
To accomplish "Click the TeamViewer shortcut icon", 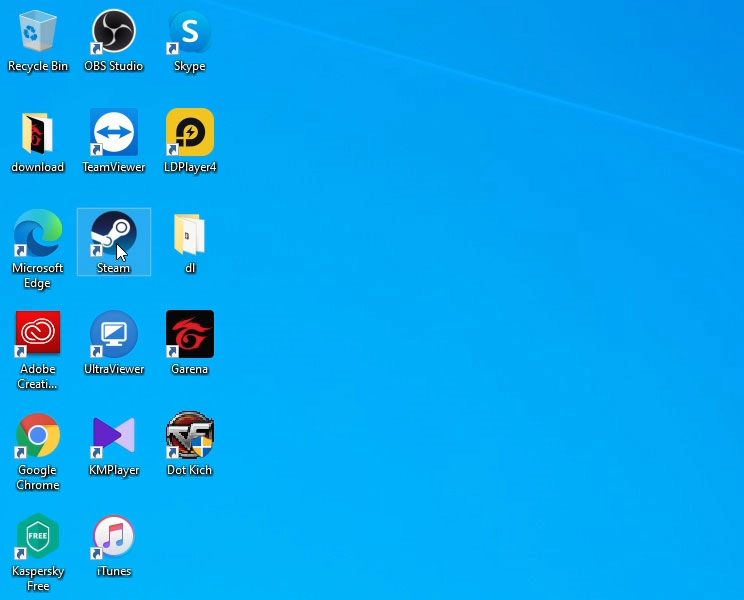I will (x=114, y=132).
